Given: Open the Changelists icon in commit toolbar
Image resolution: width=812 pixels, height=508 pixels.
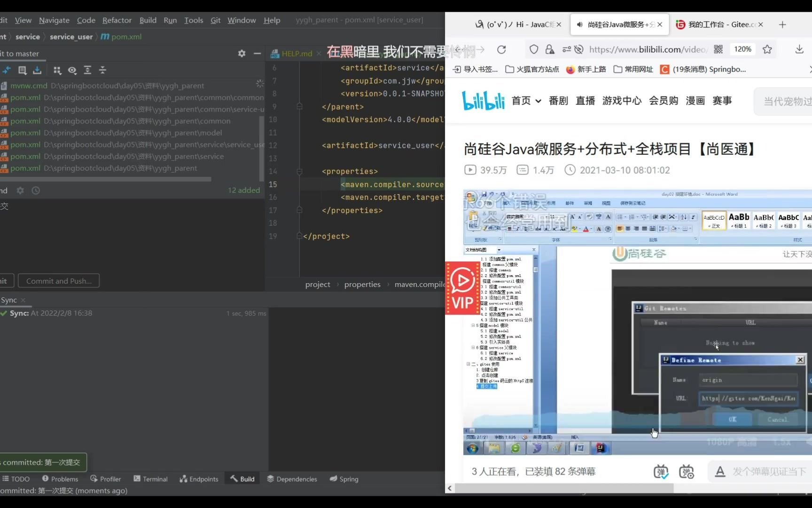Looking at the screenshot, I should 22,70.
